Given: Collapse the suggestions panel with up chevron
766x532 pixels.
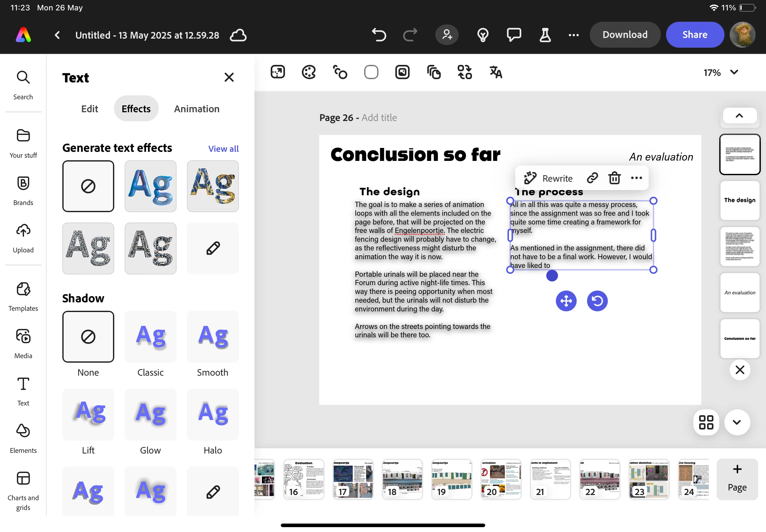Looking at the screenshot, I should pos(739,116).
